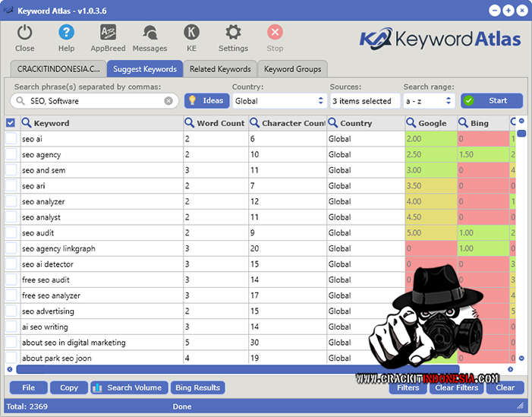532x417 pixels.
Task: Expand the Sources '3 items selected' dropdown
Action: pyautogui.click(x=364, y=101)
